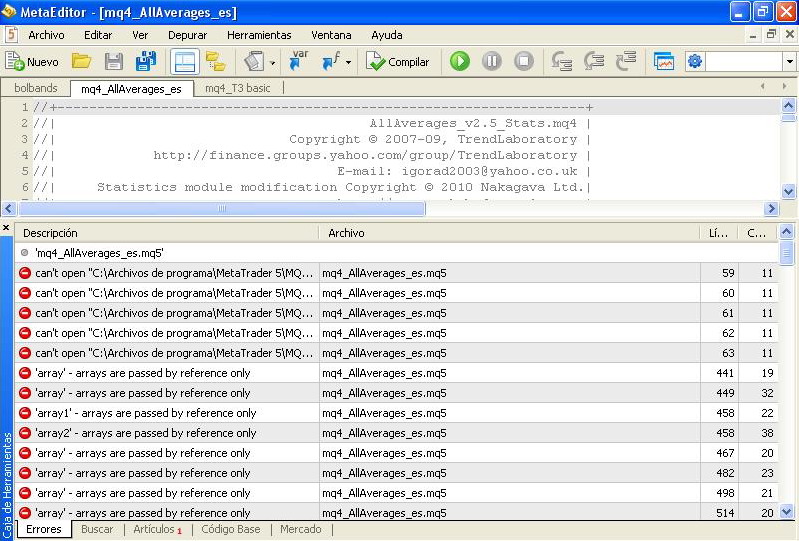Pause debugging with the pause icon
Image resolution: width=799 pixels, height=541 pixels.
click(492, 62)
